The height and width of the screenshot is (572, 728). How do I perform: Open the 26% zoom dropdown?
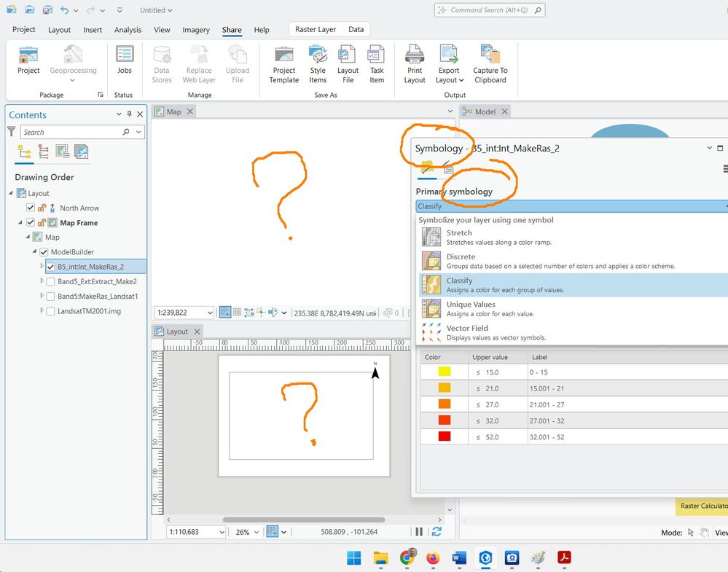pos(257,532)
